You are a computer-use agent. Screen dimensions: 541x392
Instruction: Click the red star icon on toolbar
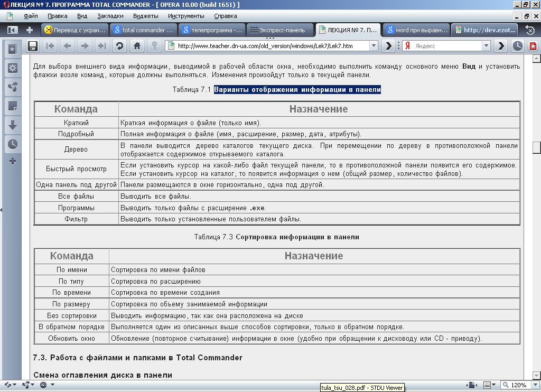point(533,46)
